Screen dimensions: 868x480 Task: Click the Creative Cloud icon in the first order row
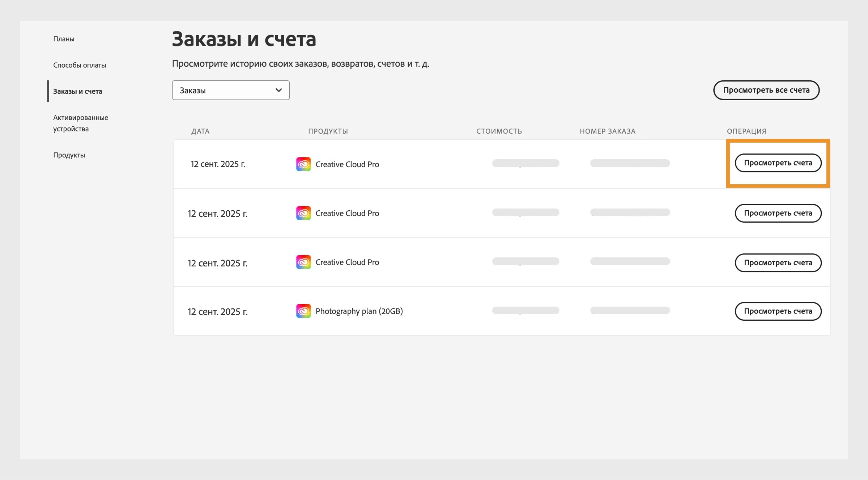coord(303,164)
